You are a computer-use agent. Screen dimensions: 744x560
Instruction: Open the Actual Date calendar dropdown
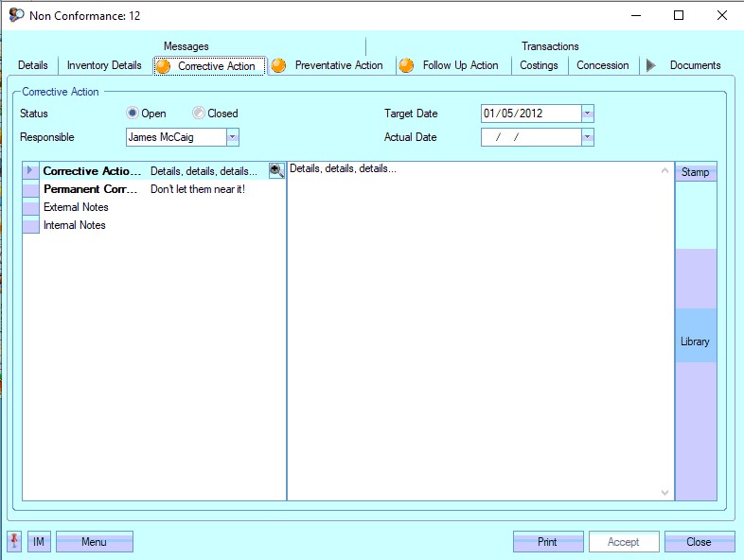click(x=587, y=137)
